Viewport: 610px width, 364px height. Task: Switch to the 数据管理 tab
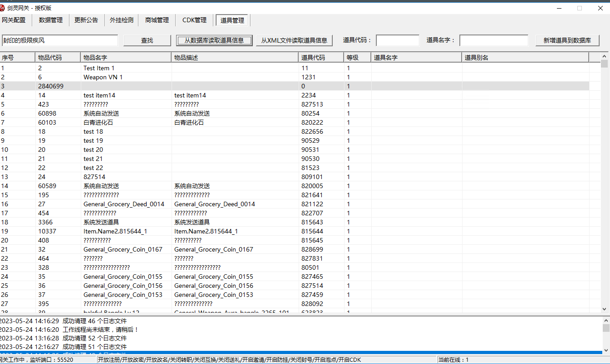coord(50,20)
